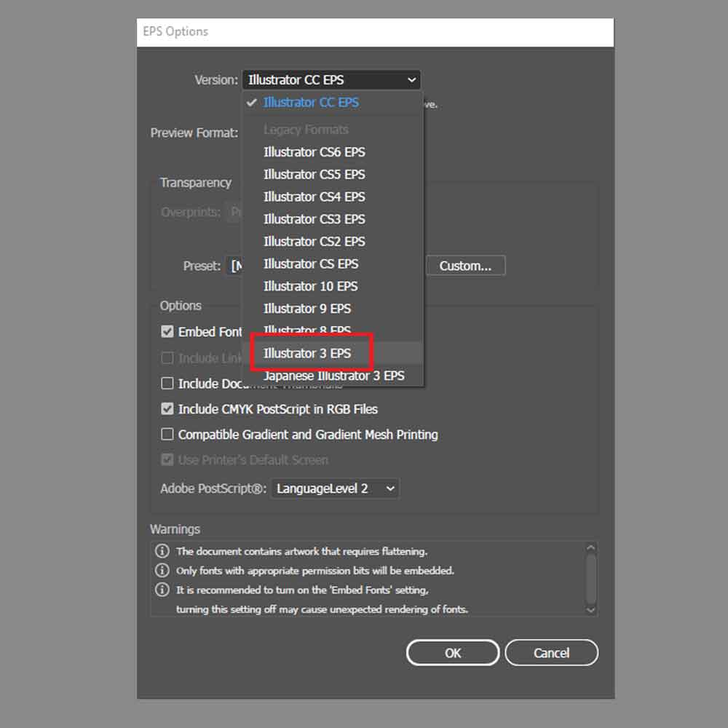728x728 pixels.
Task: Click the Warnings scroll down arrow
Action: 590,610
